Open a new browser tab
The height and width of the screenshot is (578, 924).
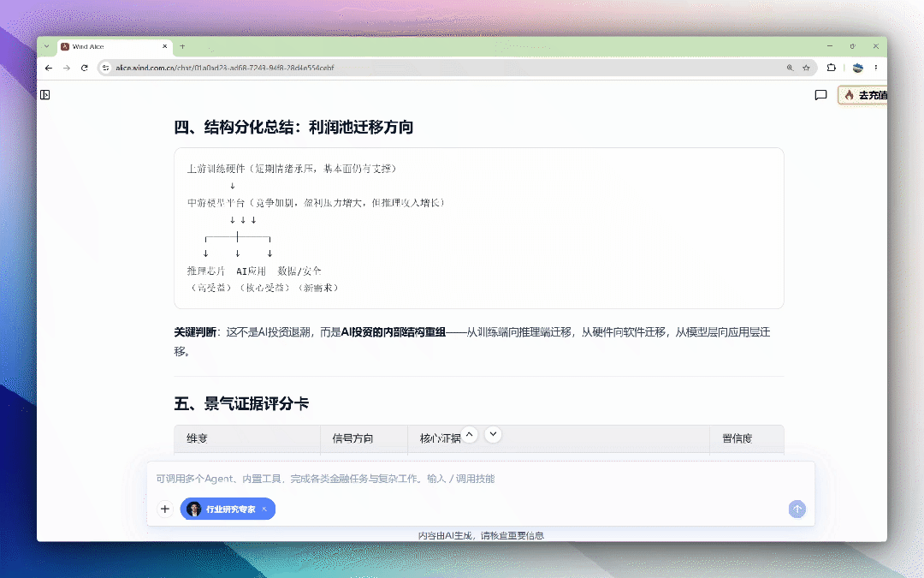pos(182,46)
